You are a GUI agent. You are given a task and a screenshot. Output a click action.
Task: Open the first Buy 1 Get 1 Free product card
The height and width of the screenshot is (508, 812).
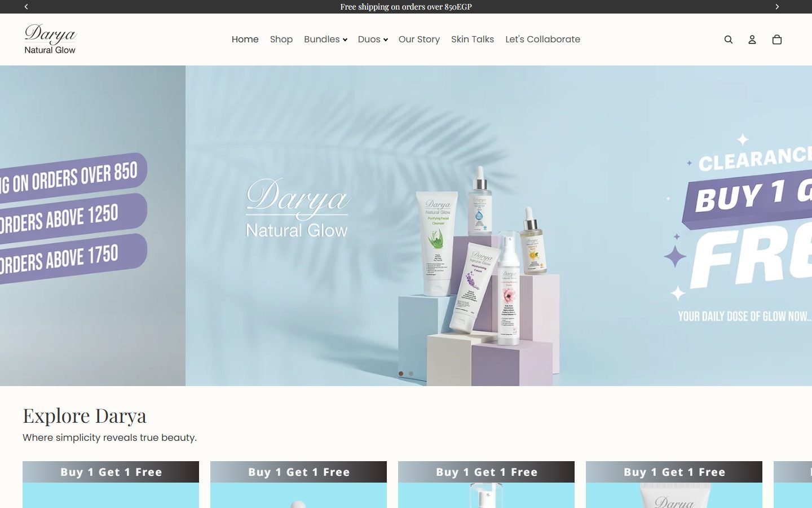(x=111, y=484)
